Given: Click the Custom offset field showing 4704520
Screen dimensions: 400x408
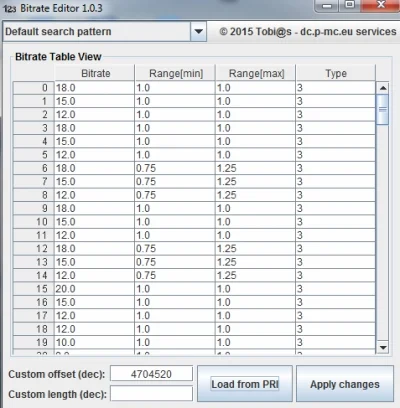Looking at the screenshot, I should [x=152, y=374].
